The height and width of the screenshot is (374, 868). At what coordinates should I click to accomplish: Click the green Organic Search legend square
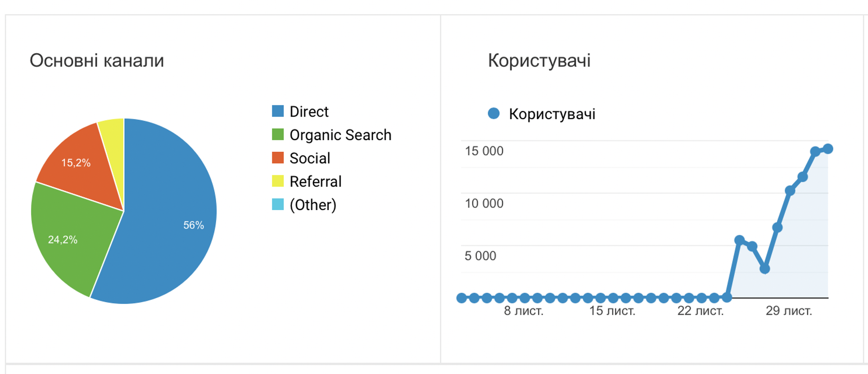[278, 135]
